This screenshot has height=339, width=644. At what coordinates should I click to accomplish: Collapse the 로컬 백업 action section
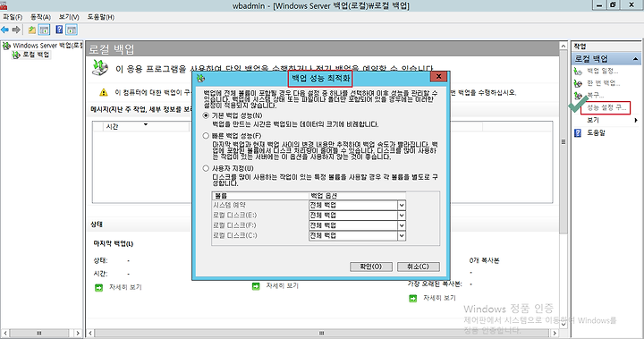pyautogui.click(x=635, y=59)
